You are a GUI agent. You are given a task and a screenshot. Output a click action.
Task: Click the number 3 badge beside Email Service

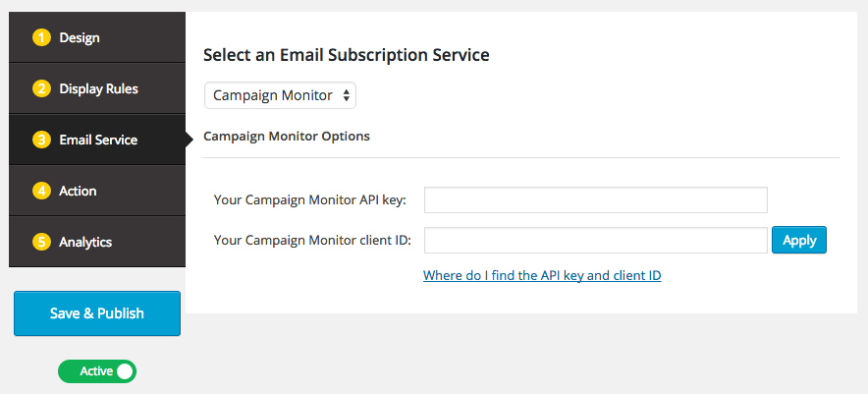[41, 141]
